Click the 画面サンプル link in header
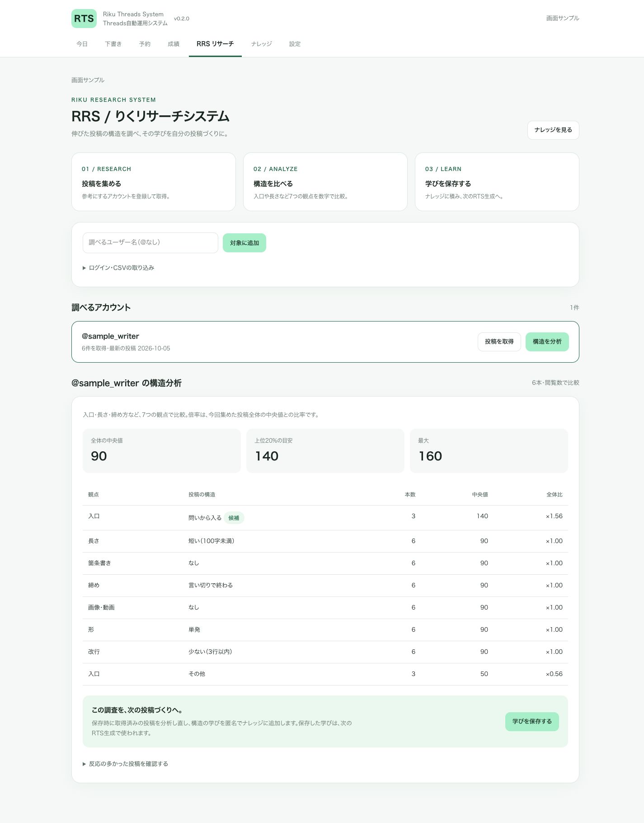 [x=563, y=18]
